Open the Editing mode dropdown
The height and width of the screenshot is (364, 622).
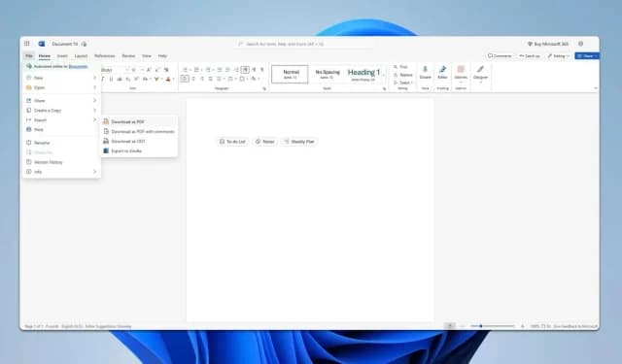pyautogui.click(x=559, y=56)
